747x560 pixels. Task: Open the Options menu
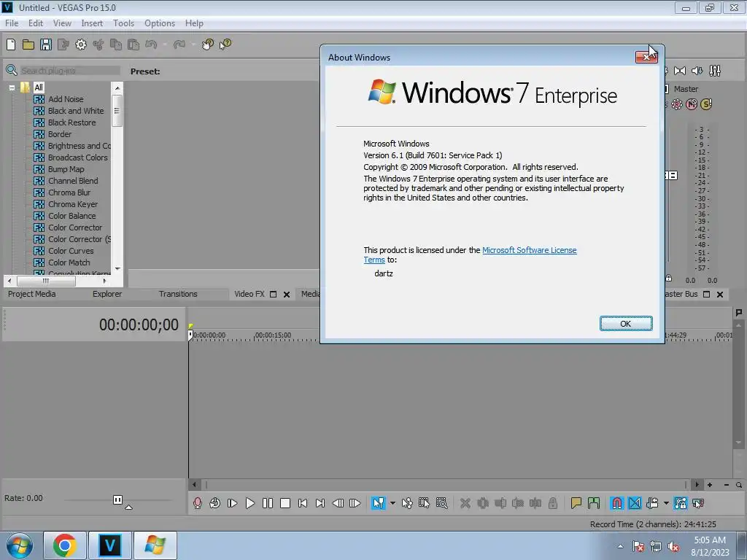[160, 23]
